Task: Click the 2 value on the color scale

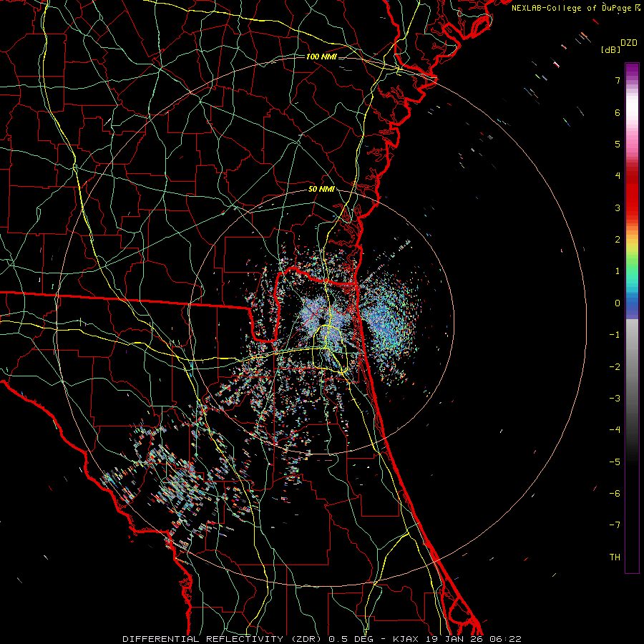Action: (618, 240)
